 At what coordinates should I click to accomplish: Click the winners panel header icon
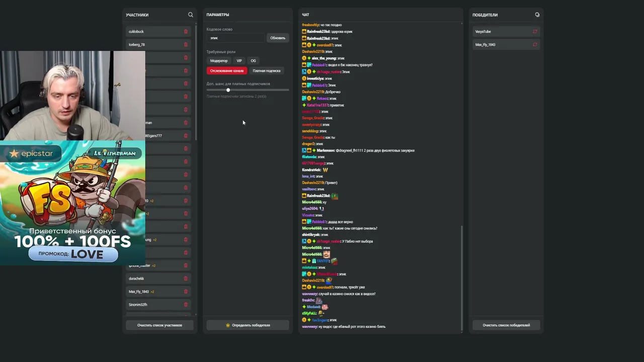tap(537, 15)
